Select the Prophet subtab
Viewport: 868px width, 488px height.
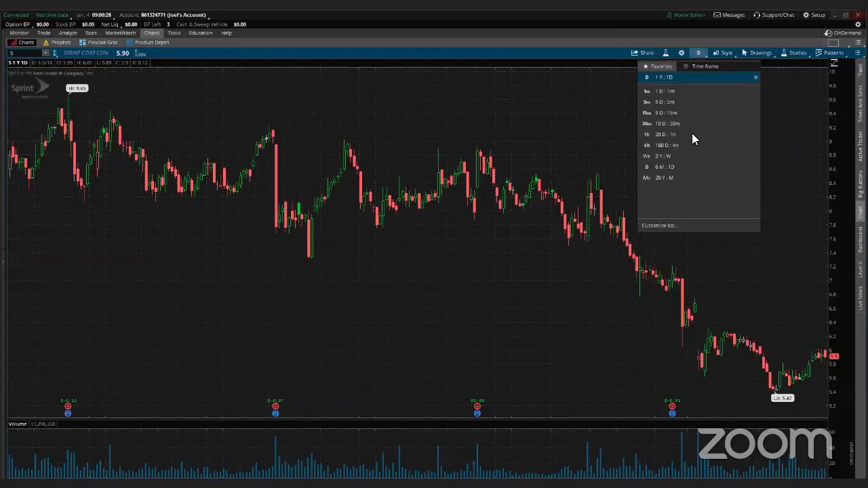tap(56, 43)
